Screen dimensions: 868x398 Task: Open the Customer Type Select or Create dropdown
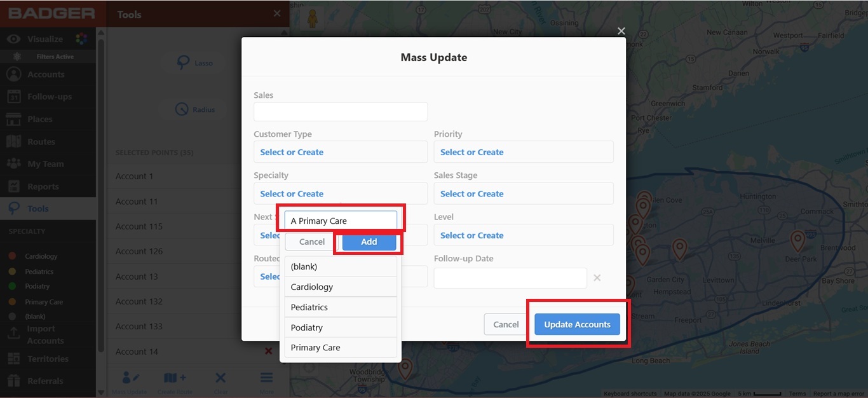point(341,152)
